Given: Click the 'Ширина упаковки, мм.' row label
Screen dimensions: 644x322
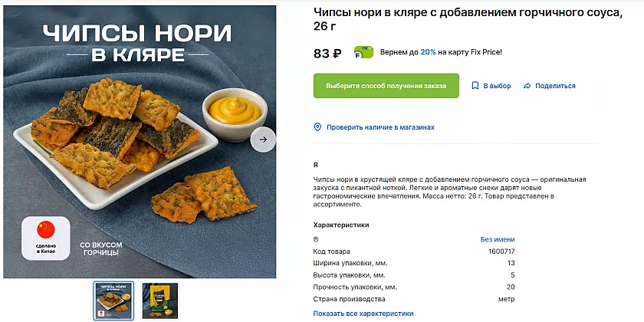Looking at the screenshot, I should 349,263.
